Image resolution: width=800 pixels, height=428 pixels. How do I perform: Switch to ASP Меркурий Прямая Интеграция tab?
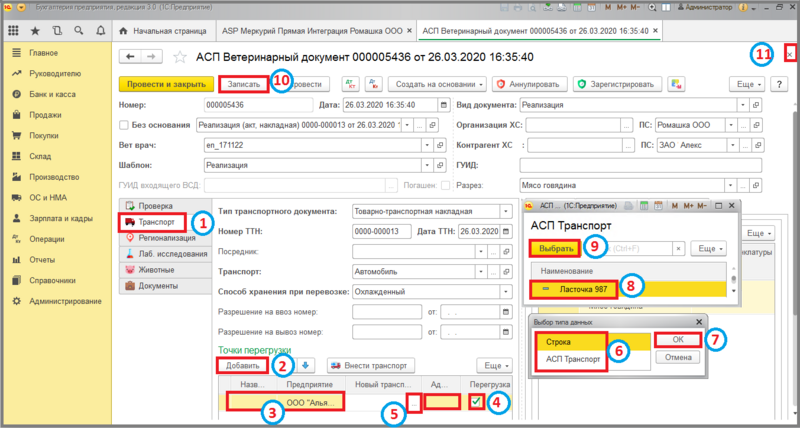click(316, 31)
